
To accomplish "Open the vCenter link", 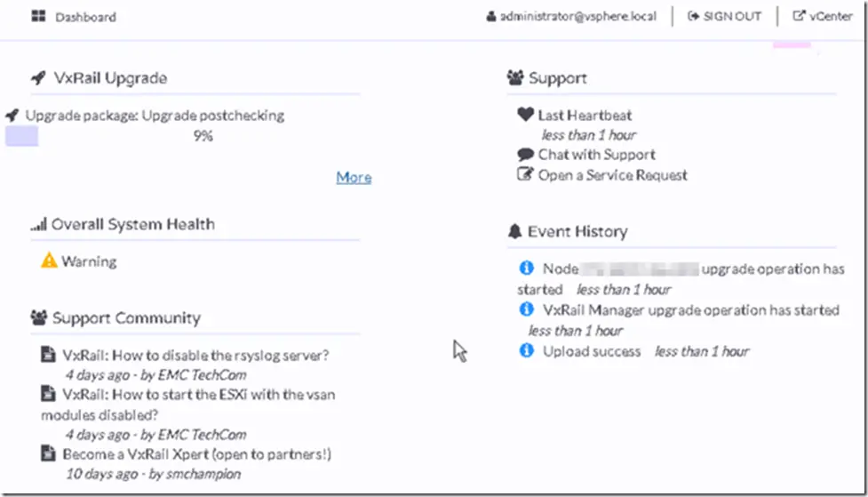I will 831,17.
